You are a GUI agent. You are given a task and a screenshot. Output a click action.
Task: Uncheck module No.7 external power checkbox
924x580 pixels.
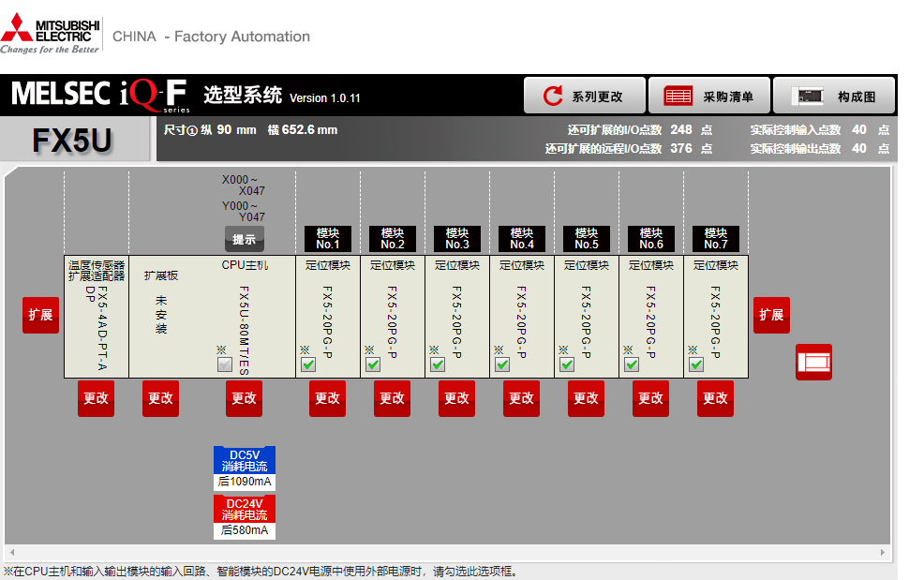(x=696, y=364)
